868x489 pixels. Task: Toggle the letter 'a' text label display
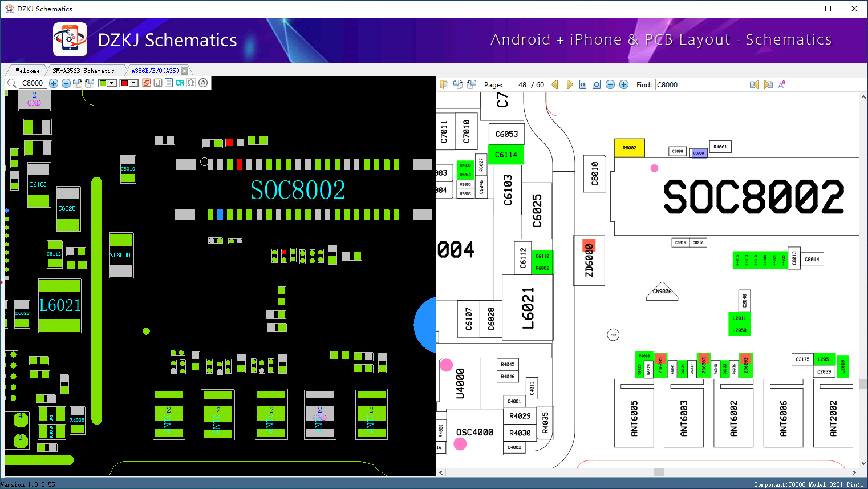pos(158,83)
